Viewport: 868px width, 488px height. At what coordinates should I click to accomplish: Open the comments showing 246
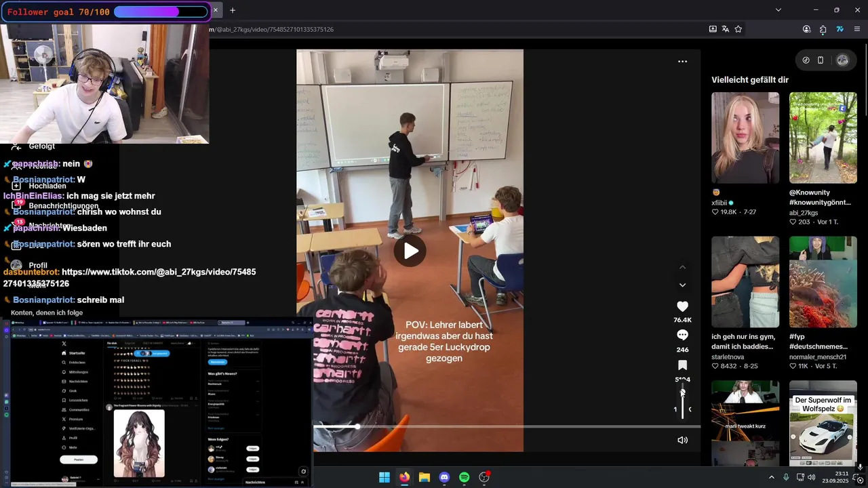click(682, 335)
